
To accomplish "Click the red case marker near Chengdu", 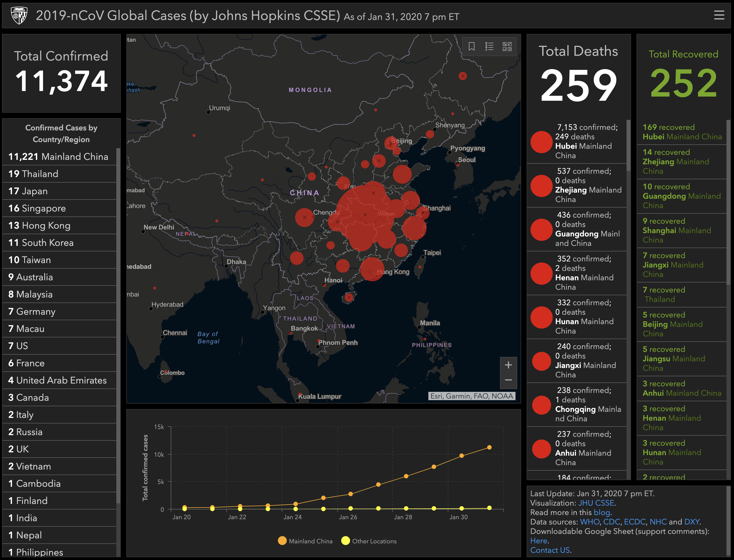I will (304, 217).
